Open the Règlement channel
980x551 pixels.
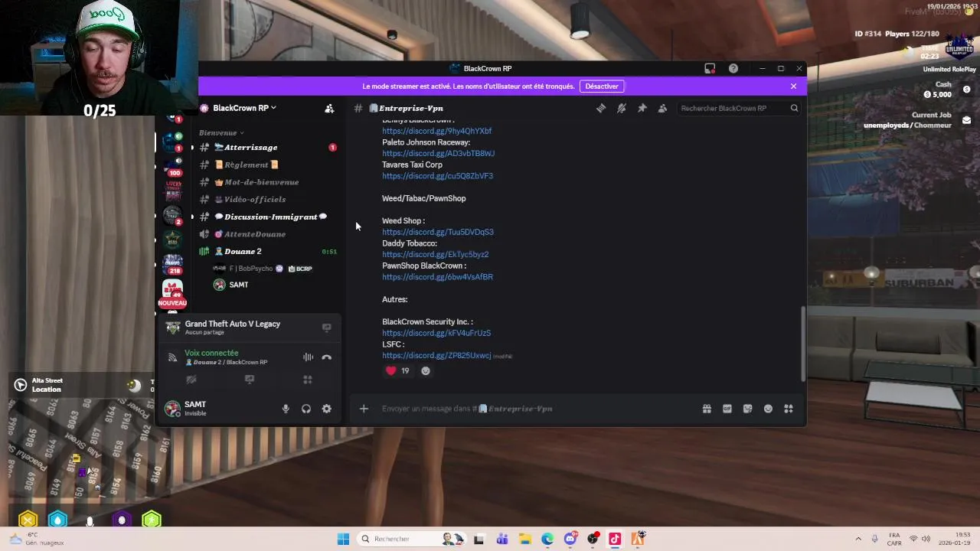(x=268, y=165)
